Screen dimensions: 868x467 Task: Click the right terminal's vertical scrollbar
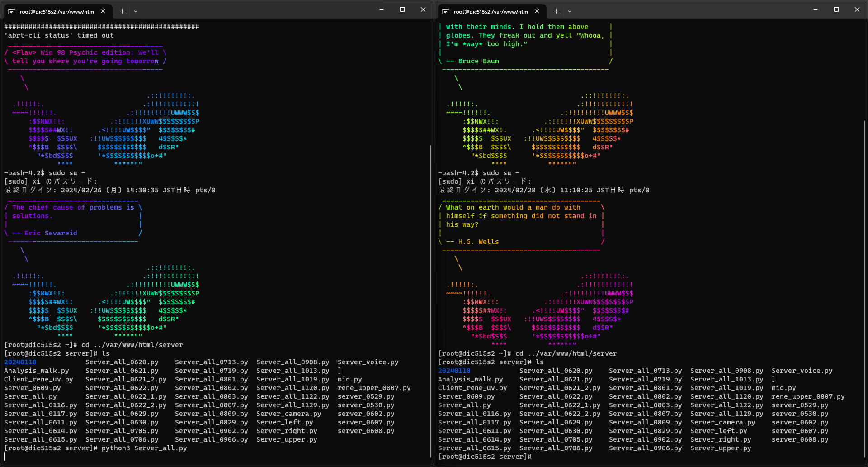865,290
